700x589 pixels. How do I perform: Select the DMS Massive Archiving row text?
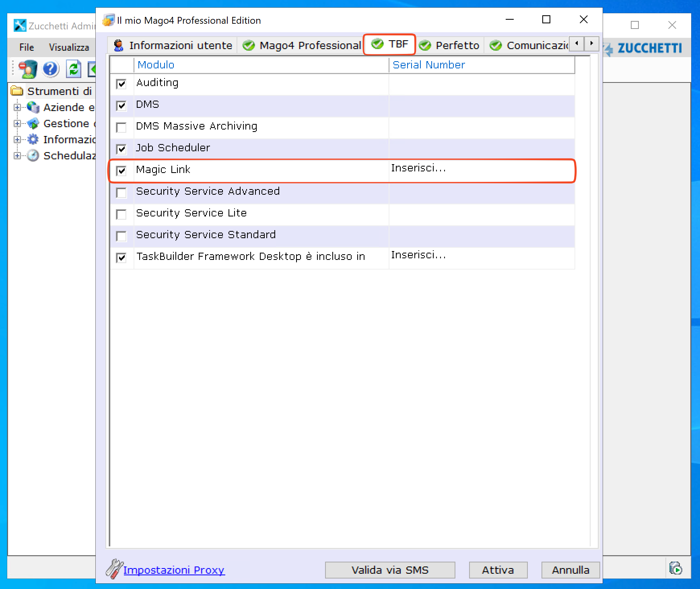197,126
